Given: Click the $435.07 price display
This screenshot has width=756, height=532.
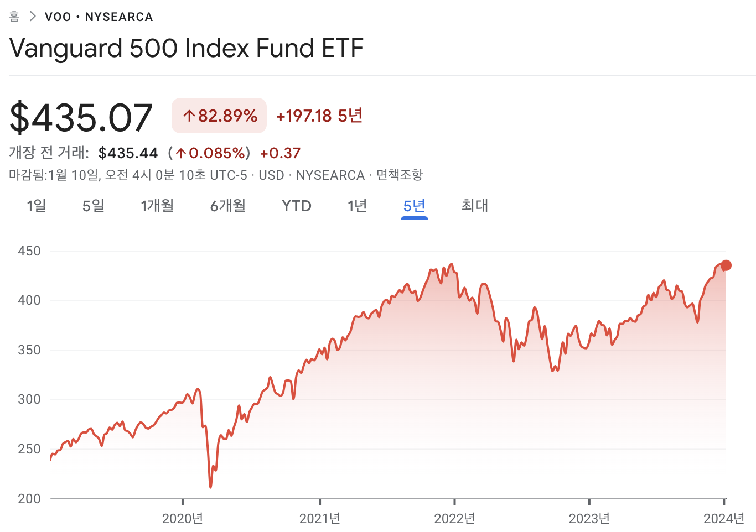Looking at the screenshot, I should click(81, 116).
